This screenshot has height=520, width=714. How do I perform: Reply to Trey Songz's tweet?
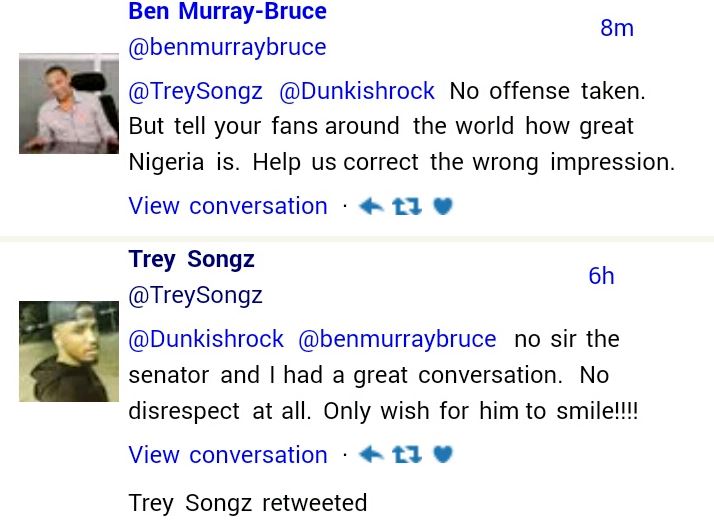[371, 455]
